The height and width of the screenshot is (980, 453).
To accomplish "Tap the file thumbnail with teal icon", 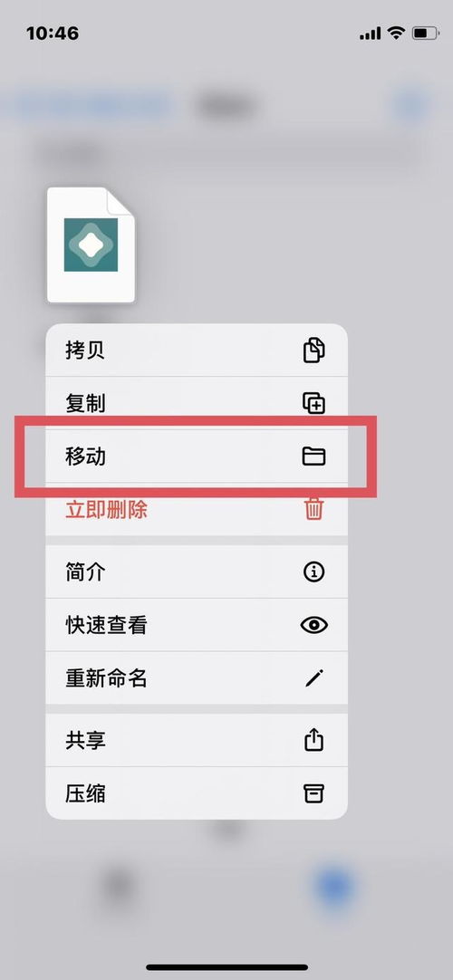I will click(x=92, y=245).
